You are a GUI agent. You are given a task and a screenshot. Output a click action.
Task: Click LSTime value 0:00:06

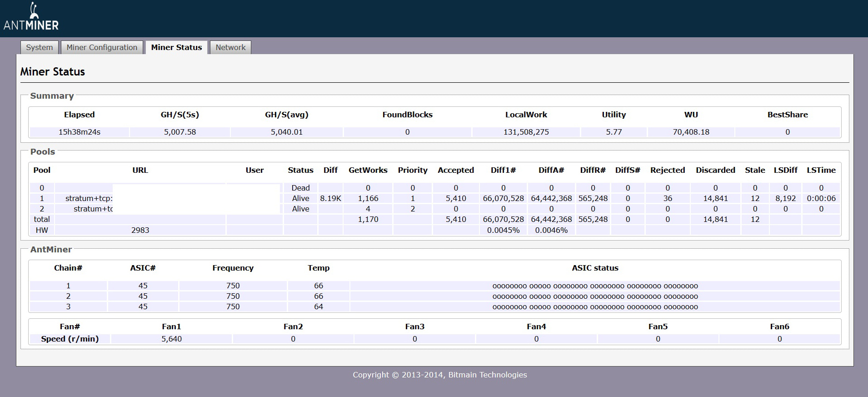(821, 198)
